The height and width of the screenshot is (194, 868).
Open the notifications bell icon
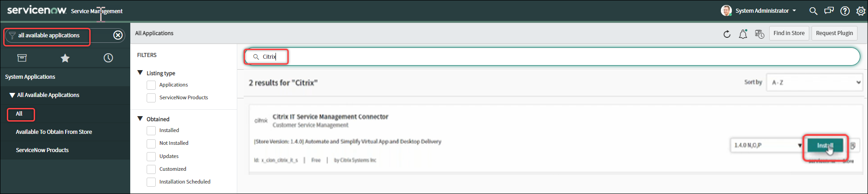tap(743, 34)
